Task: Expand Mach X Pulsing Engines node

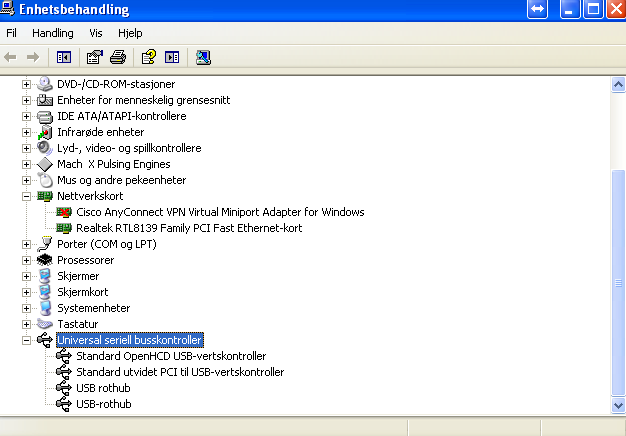Action: [26, 164]
